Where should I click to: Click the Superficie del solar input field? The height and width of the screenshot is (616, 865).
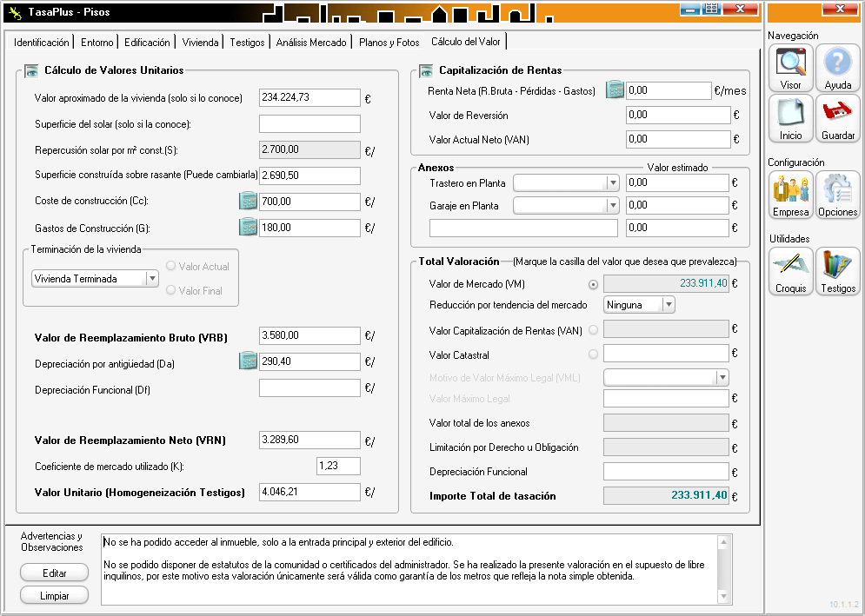point(309,124)
